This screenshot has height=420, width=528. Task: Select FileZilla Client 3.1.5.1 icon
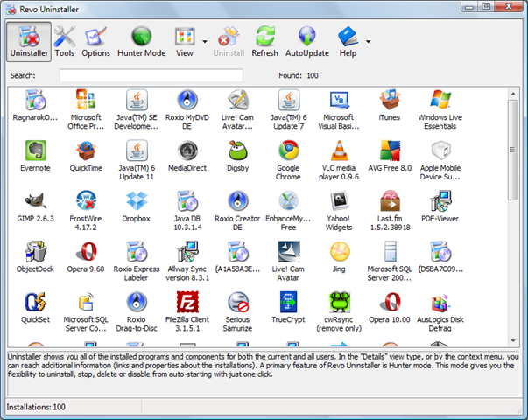[x=187, y=302]
